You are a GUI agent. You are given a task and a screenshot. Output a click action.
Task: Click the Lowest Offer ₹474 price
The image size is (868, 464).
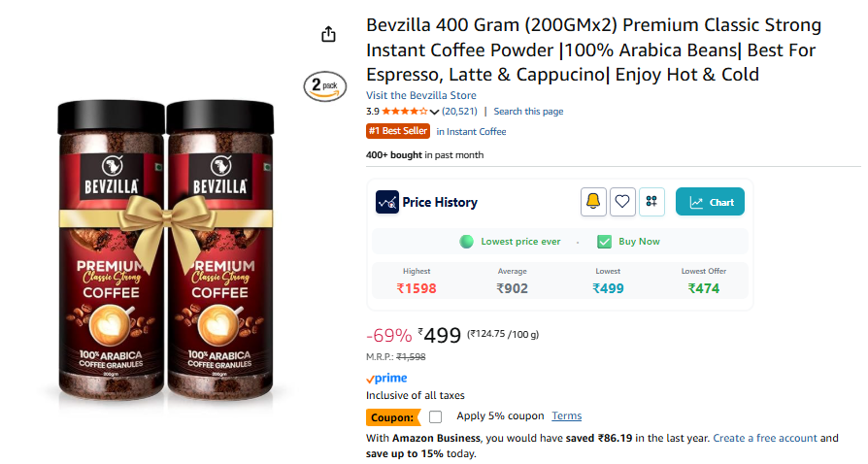pyautogui.click(x=704, y=288)
